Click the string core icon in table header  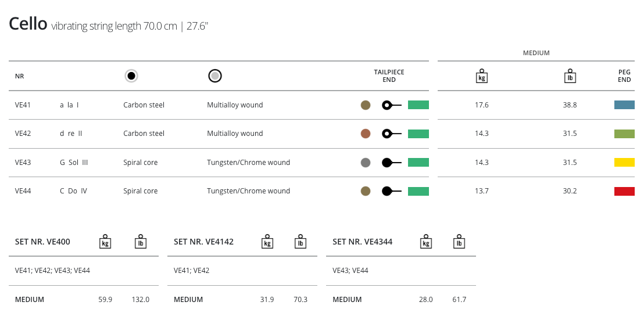(131, 76)
